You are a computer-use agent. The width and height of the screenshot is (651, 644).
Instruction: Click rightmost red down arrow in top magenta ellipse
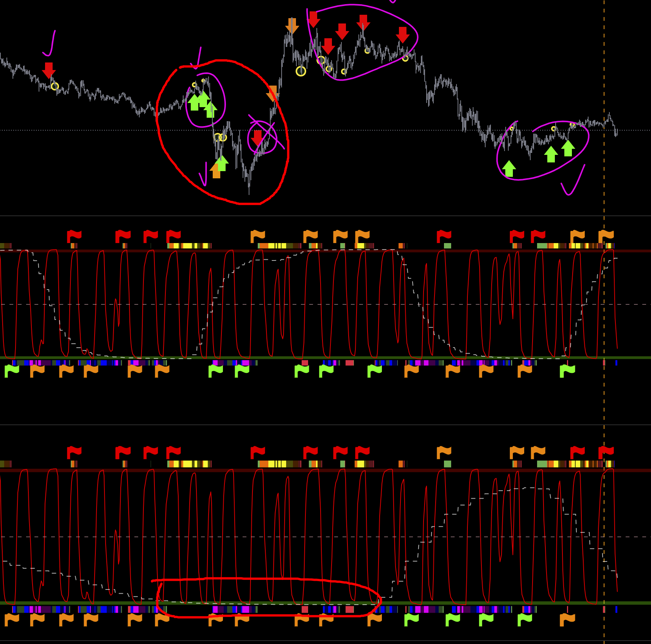(x=403, y=35)
